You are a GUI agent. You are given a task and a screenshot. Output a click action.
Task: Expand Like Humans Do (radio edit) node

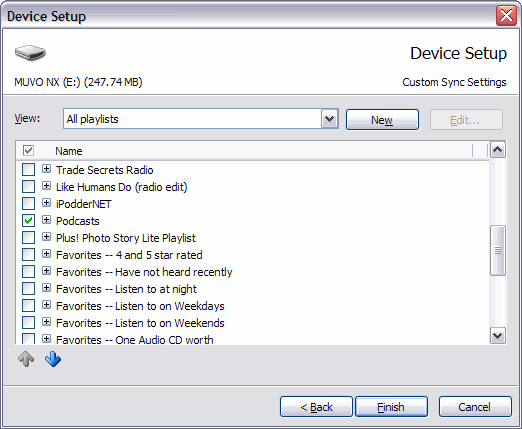46,186
